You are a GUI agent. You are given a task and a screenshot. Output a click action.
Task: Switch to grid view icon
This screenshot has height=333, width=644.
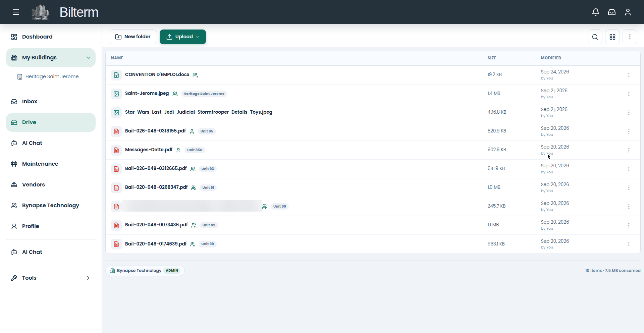[612, 37]
